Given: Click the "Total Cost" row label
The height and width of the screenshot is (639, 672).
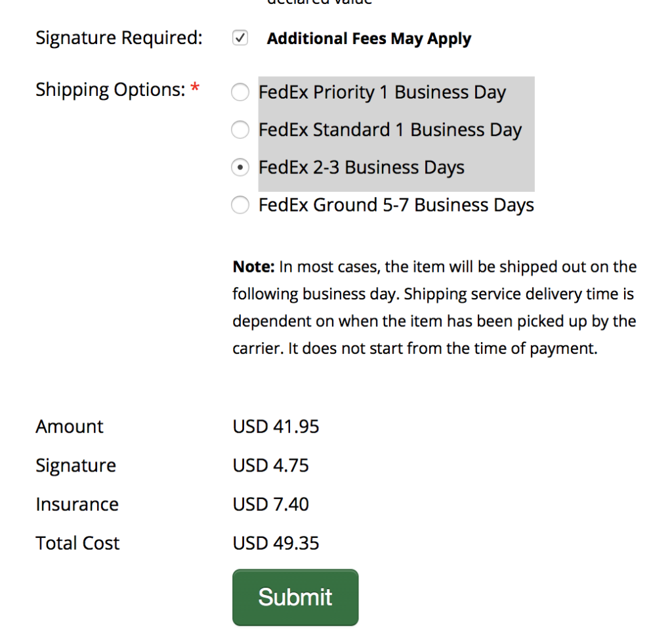Looking at the screenshot, I should pos(77,544).
